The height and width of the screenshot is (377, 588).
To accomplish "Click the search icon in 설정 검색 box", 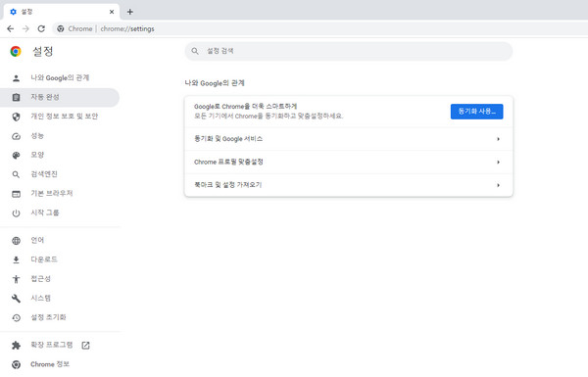I will point(195,51).
